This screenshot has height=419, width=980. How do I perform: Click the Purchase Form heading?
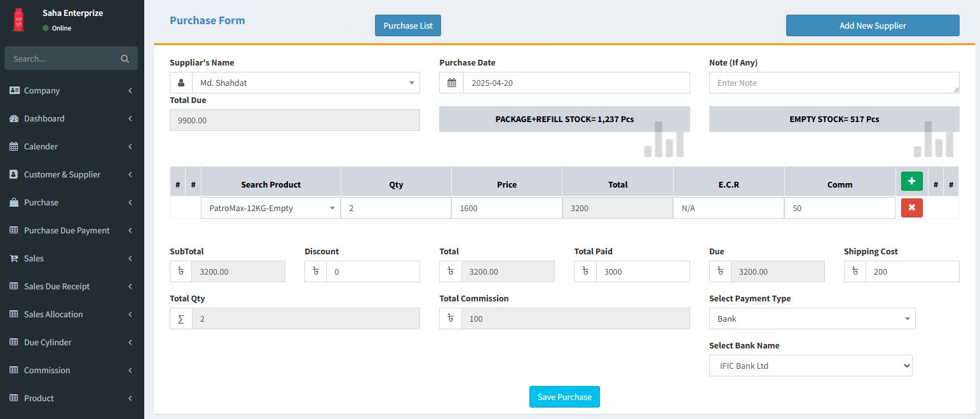click(x=207, y=20)
